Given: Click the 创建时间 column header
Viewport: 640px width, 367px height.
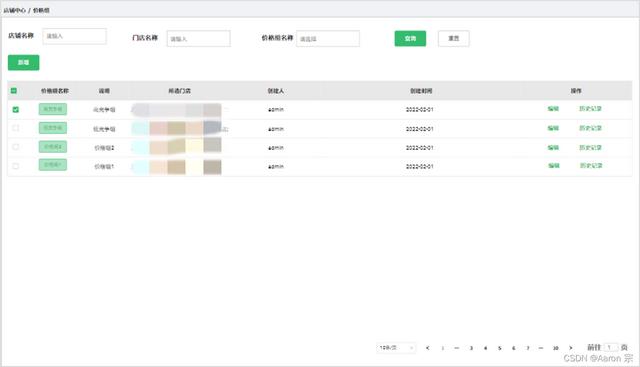Looking at the screenshot, I should (x=421, y=91).
